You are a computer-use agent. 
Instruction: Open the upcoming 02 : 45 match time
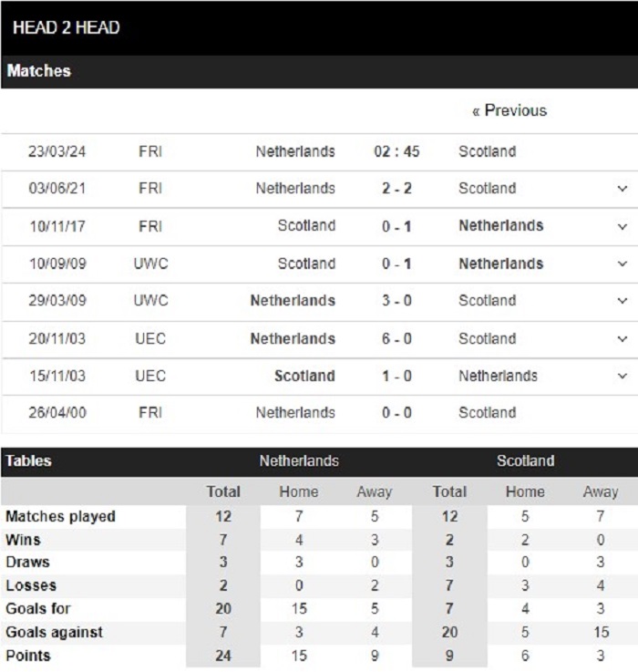[396, 151]
